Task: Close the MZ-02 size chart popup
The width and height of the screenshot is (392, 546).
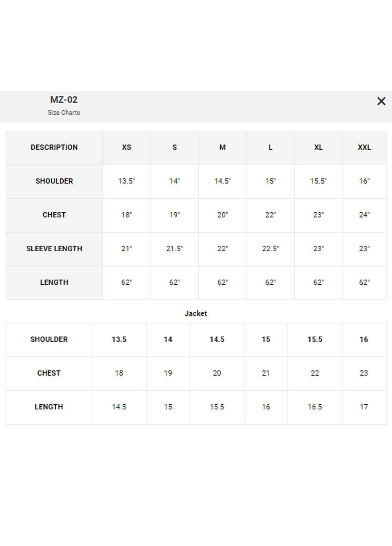Action: click(381, 101)
